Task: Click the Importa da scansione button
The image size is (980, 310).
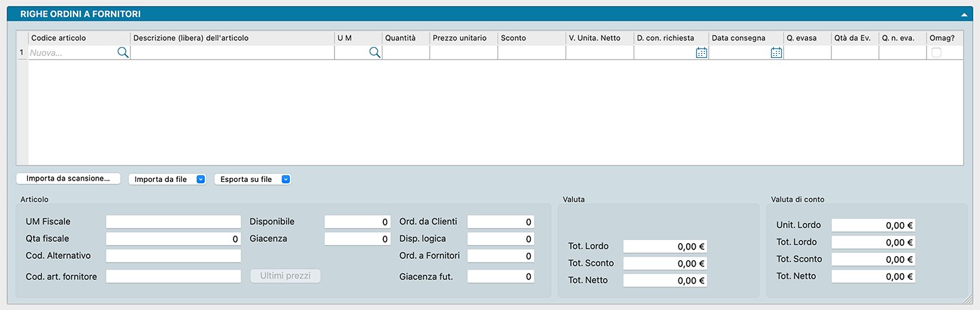Action: (68, 179)
